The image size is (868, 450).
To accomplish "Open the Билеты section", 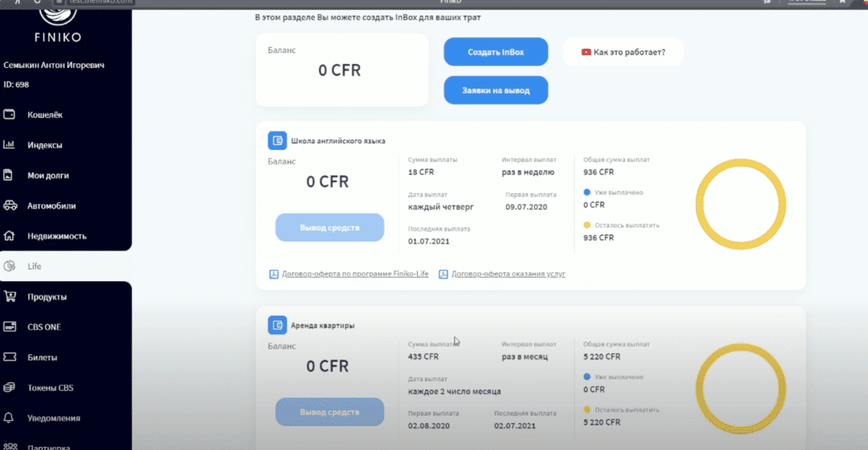I will click(x=42, y=357).
